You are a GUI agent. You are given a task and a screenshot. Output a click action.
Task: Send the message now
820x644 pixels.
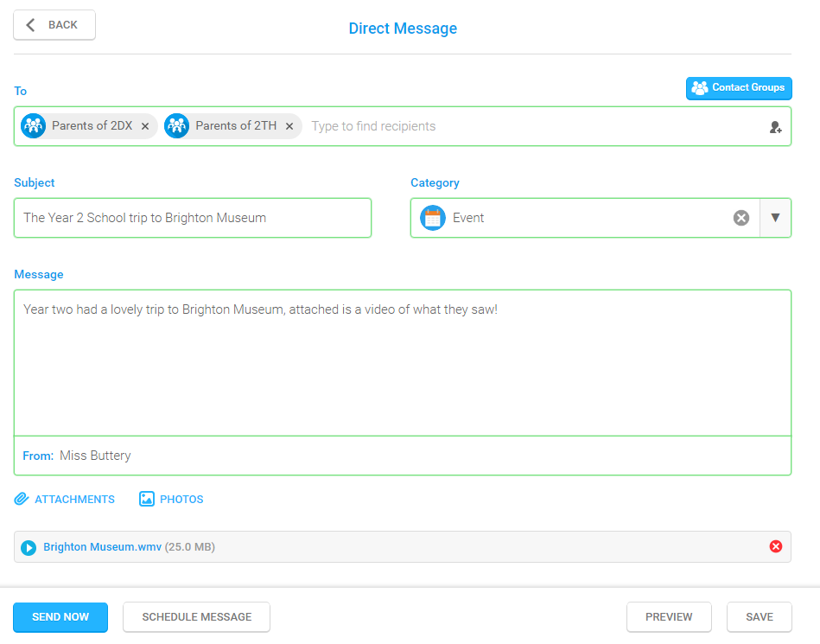(60, 617)
